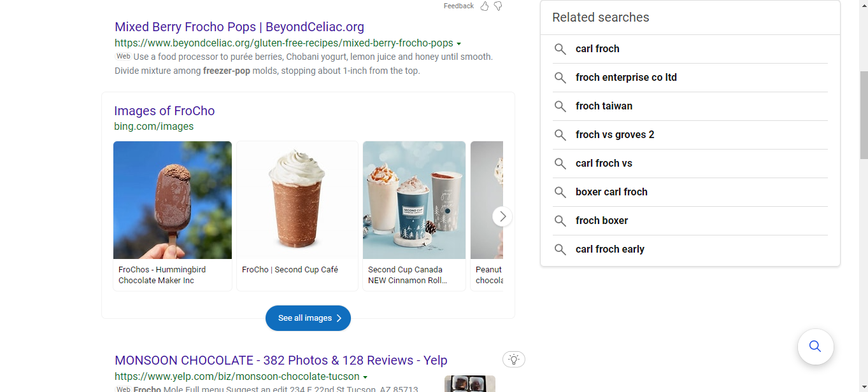This screenshot has width=868, height=392.
Task: Select related search 'froch taiwan'
Action: tap(604, 106)
